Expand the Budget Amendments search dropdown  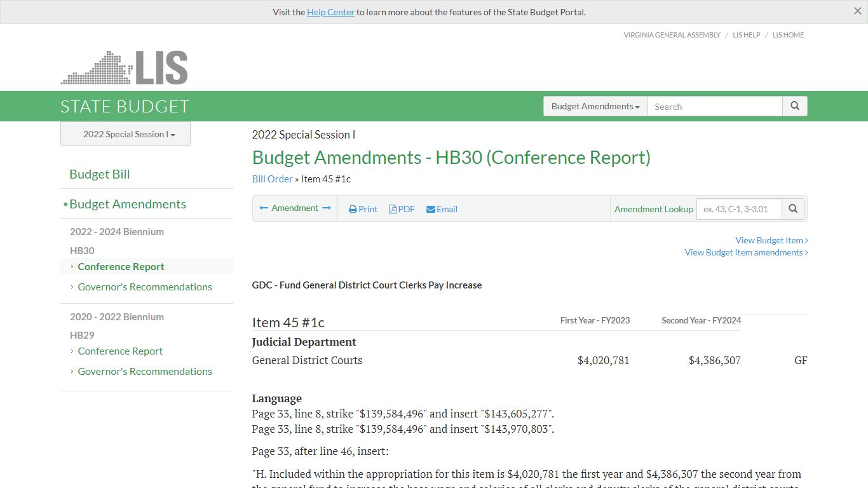[595, 106]
